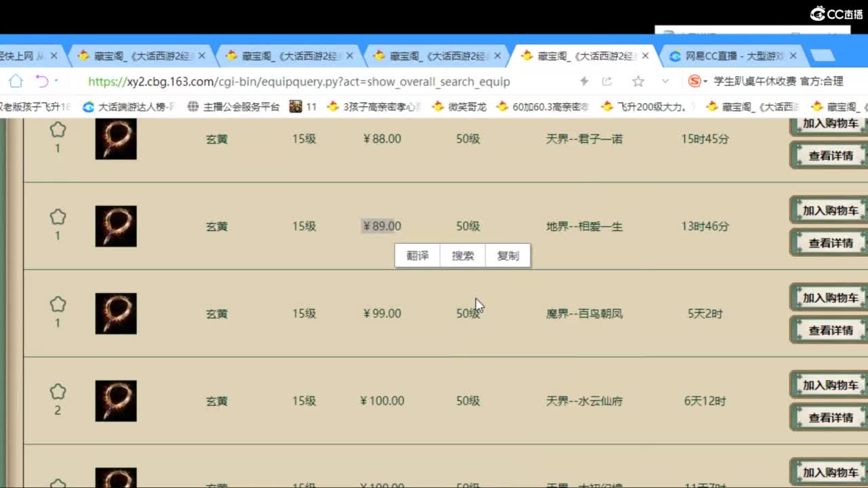Expand address bar history dropdown arrow
868x488 pixels.
665,81
